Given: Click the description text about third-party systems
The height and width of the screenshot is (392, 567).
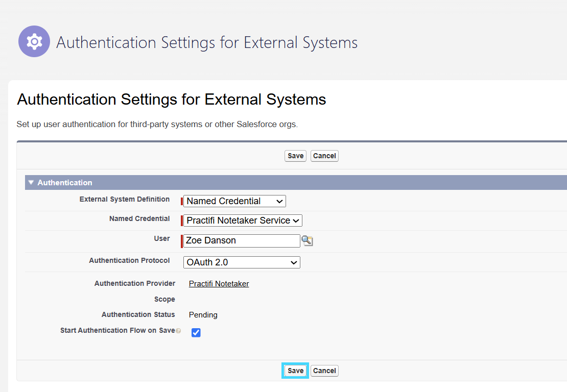Looking at the screenshot, I should pyautogui.click(x=157, y=124).
